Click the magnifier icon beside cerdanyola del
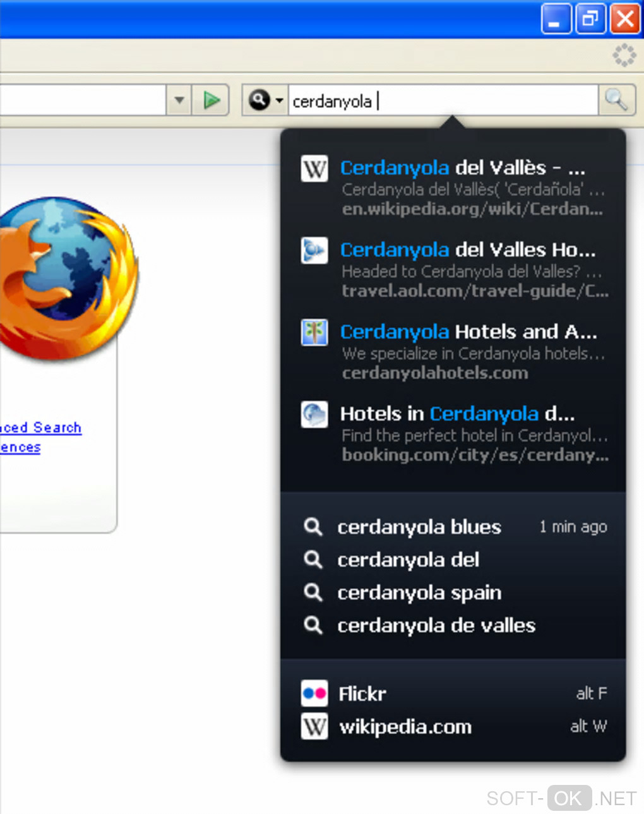 tap(313, 560)
